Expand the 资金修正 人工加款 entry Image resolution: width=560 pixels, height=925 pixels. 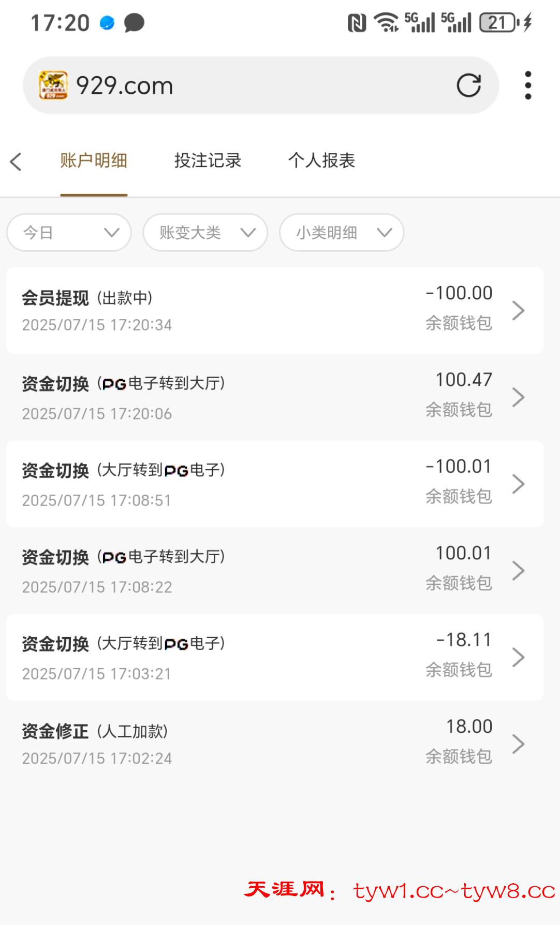click(275, 744)
